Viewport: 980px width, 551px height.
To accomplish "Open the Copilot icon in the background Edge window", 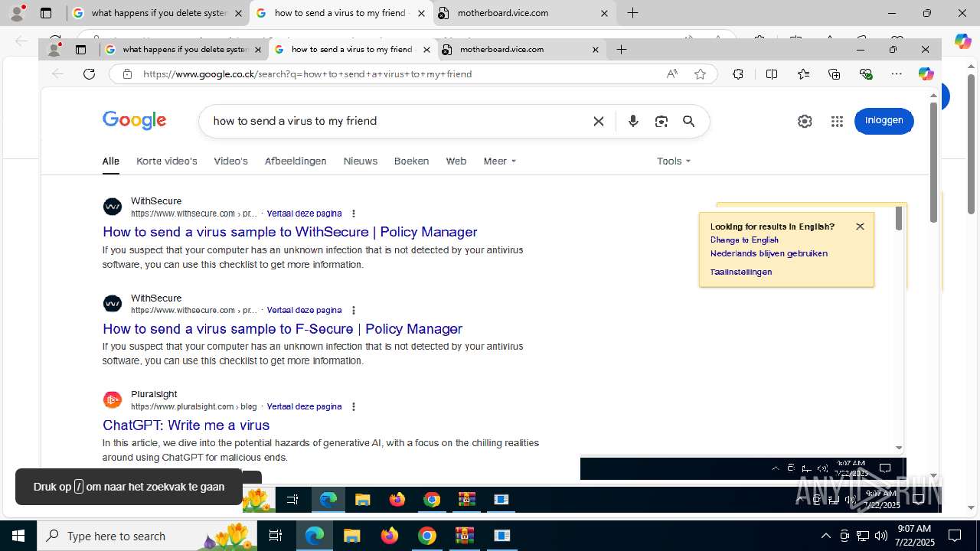I will pos(962,41).
